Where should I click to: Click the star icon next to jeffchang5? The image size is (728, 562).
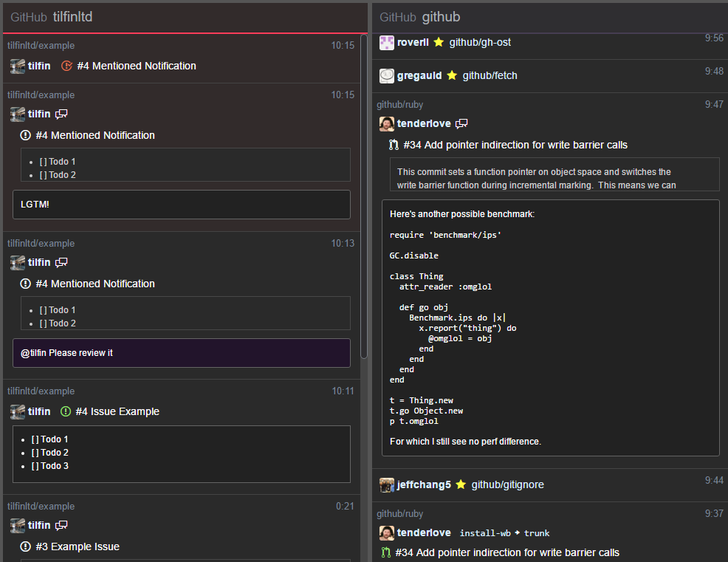click(x=461, y=484)
